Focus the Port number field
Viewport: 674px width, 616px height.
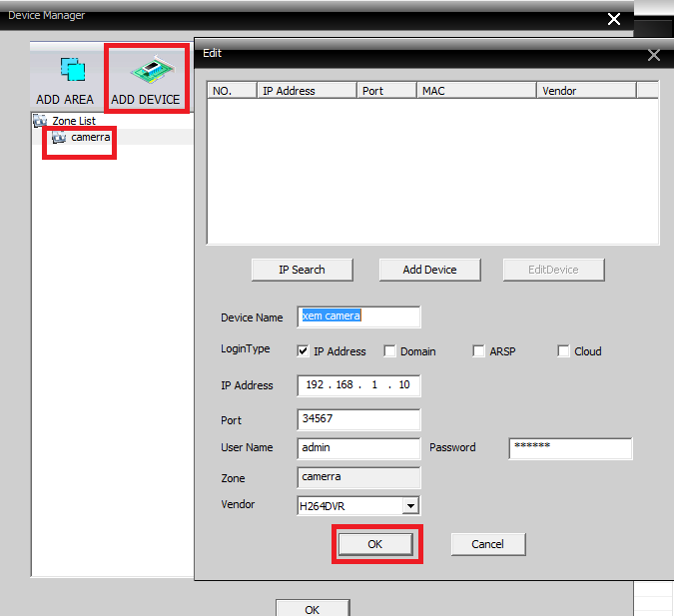pos(358,419)
